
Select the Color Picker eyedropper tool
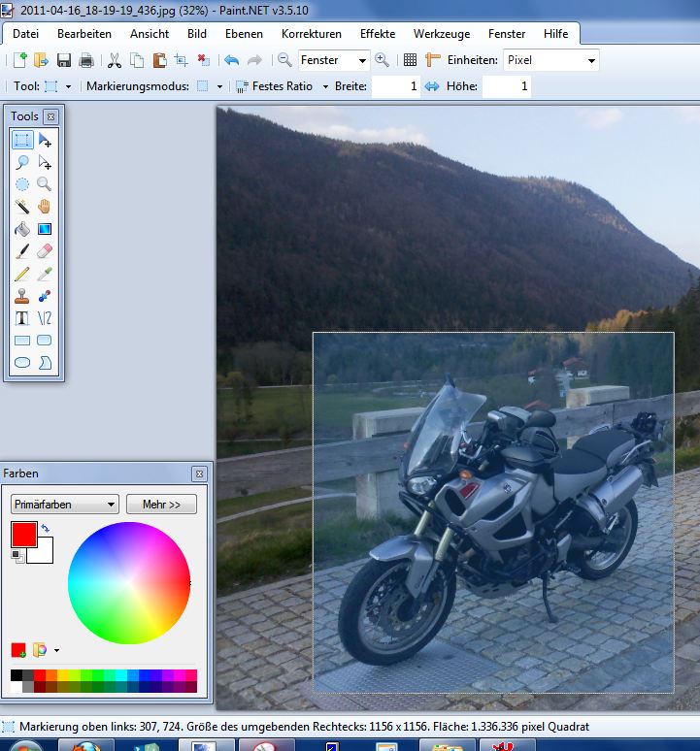coord(45,275)
